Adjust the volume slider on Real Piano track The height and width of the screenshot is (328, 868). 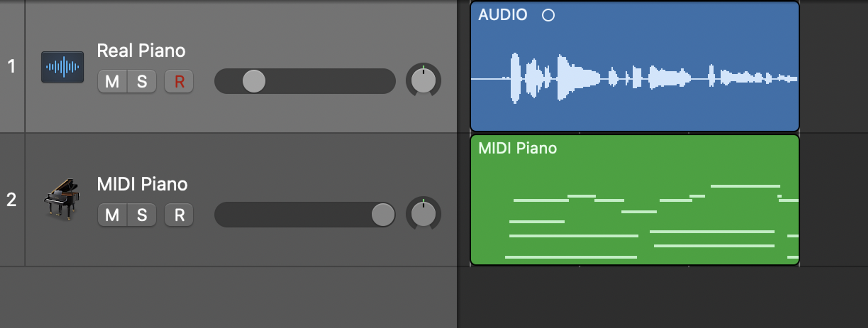pyautogui.click(x=253, y=81)
